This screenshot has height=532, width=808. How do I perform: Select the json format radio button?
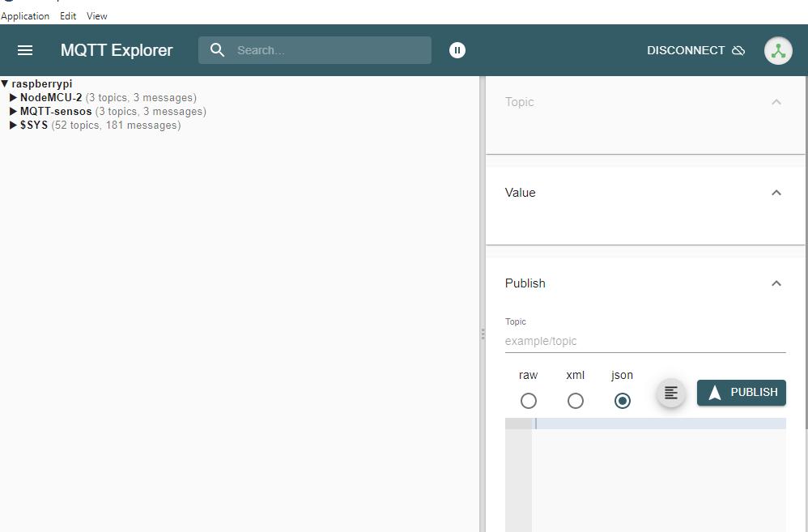pos(622,401)
